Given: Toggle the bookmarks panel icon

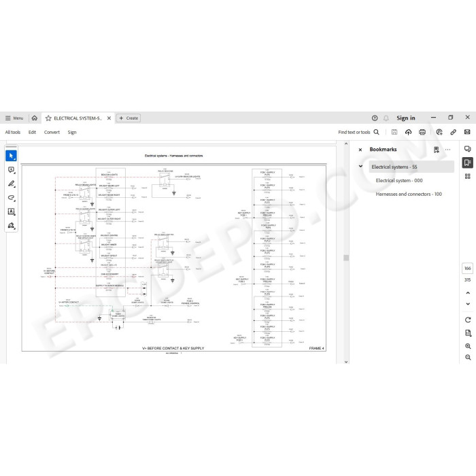Looking at the screenshot, I should pos(468,163).
